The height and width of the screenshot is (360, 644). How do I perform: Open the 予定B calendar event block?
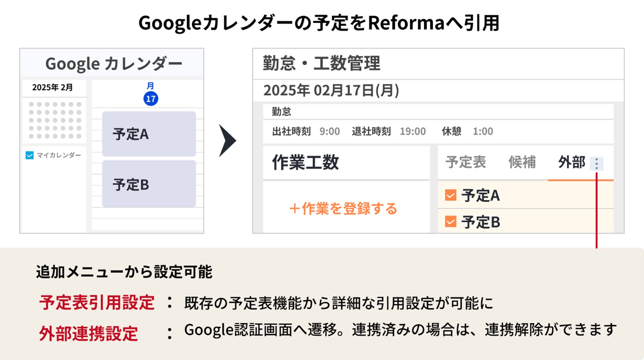[149, 184]
